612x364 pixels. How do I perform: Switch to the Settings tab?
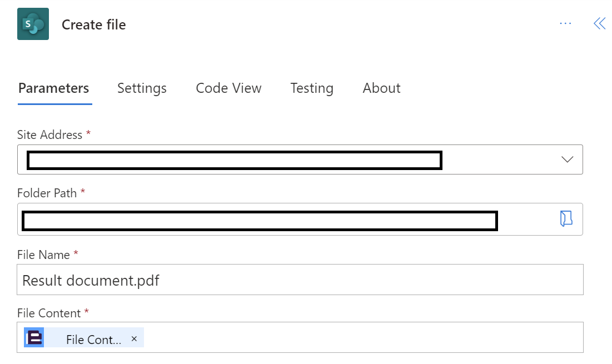(142, 88)
